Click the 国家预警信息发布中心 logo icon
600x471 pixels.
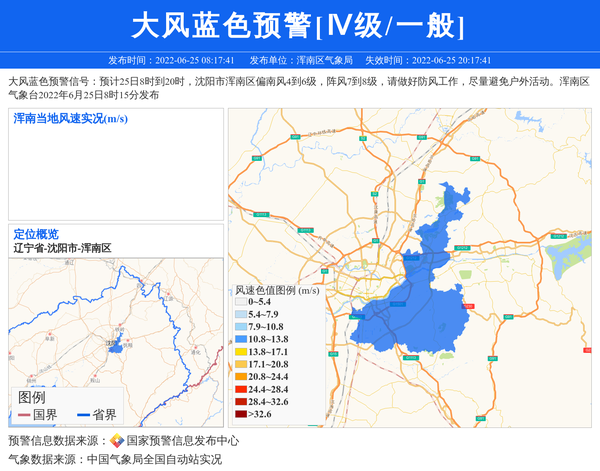coord(117,441)
